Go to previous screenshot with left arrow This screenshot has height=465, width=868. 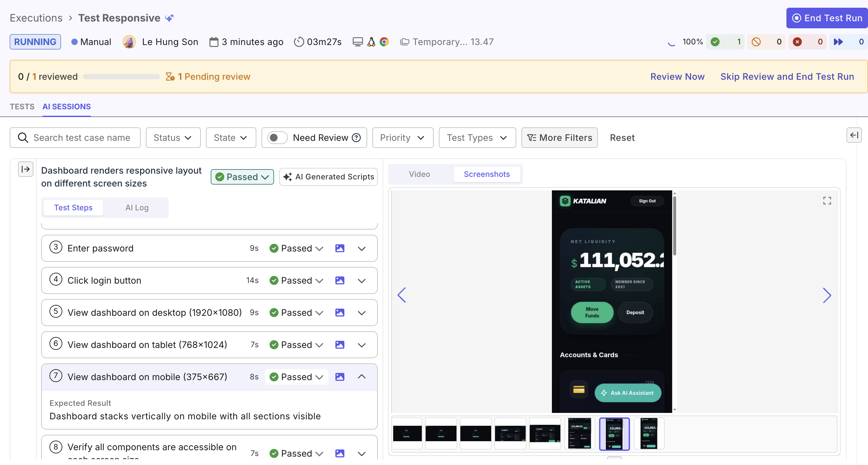click(x=402, y=296)
